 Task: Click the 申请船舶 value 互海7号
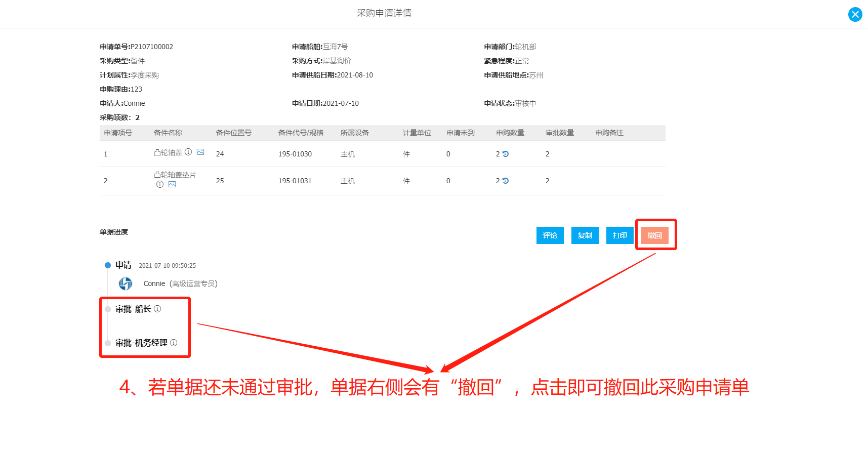336,47
